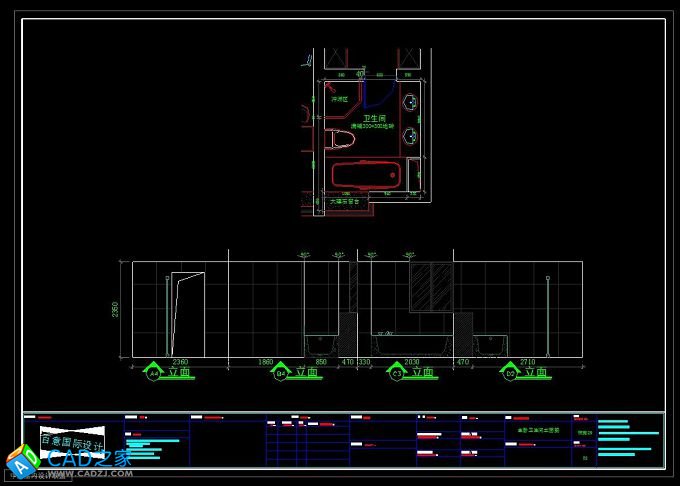680x486 pixels.
Task: Select the 大理石窗台 label in plan
Action: click(x=344, y=202)
